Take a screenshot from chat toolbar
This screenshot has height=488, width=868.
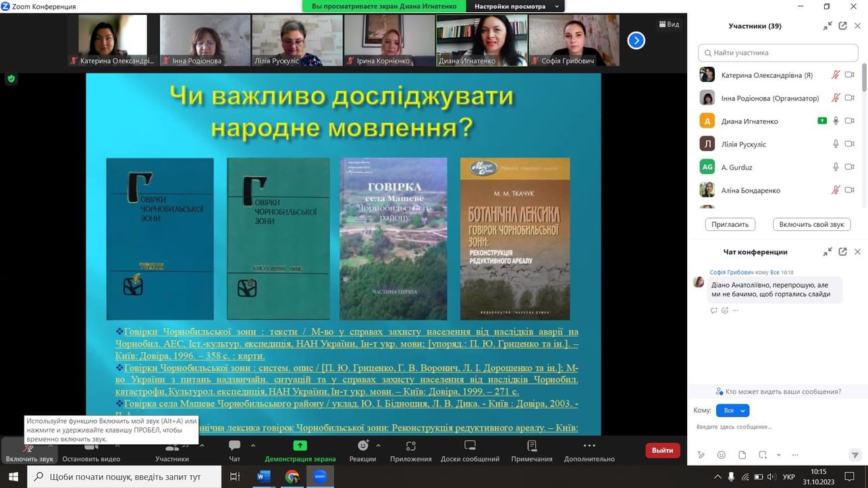click(x=763, y=455)
